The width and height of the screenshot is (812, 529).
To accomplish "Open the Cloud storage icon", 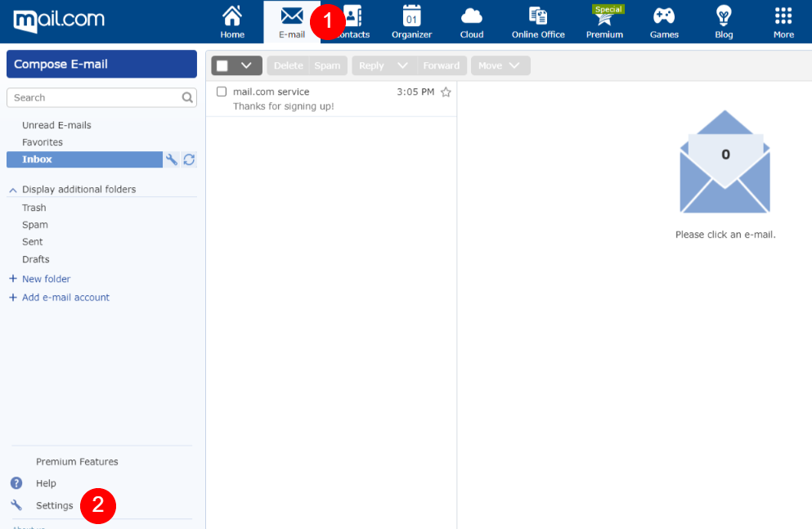I will point(472,16).
